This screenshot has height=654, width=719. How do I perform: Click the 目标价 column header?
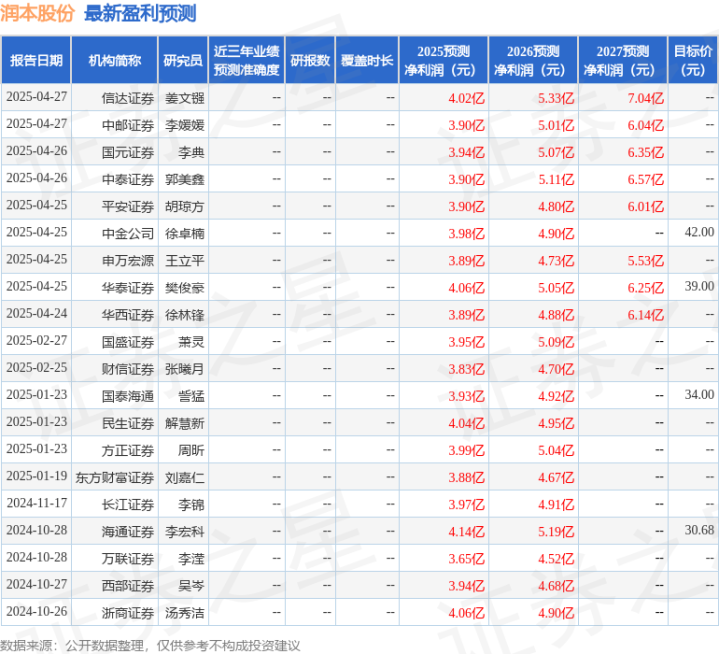[x=693, y=60]
